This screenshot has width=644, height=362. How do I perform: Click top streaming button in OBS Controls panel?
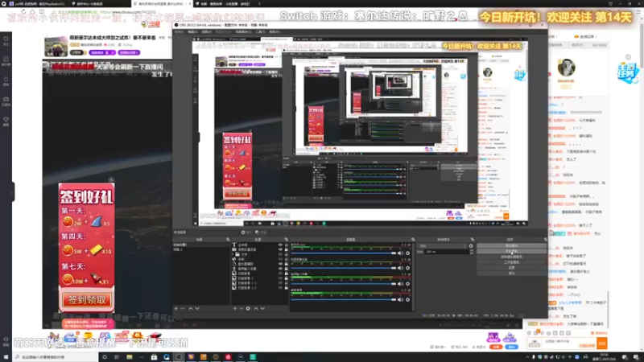coord(511,245)
